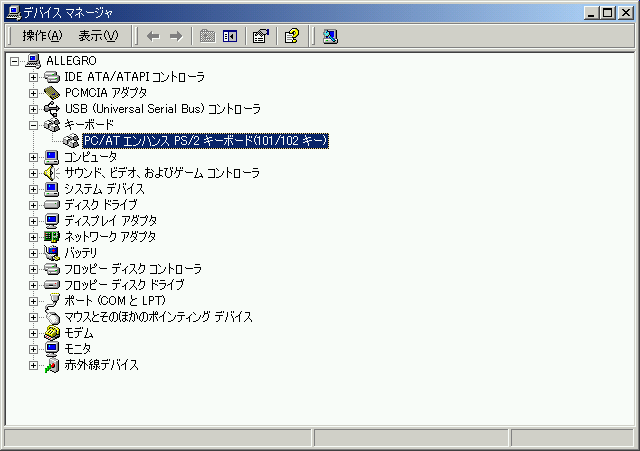Click the キーボード category keyboard icon
Screen dimensions: 640x451
(x=52, y=125)
